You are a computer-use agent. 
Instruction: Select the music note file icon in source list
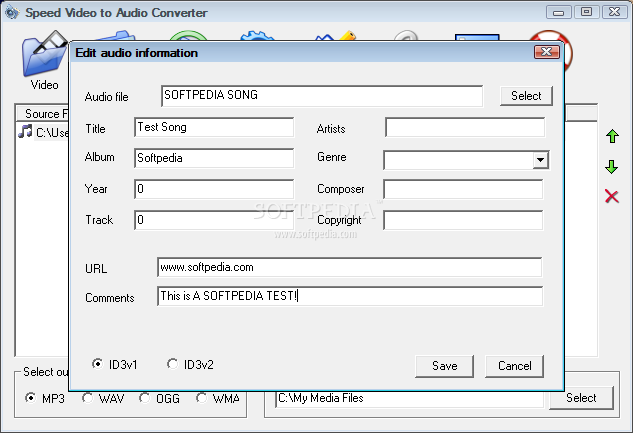click(25, 132)
